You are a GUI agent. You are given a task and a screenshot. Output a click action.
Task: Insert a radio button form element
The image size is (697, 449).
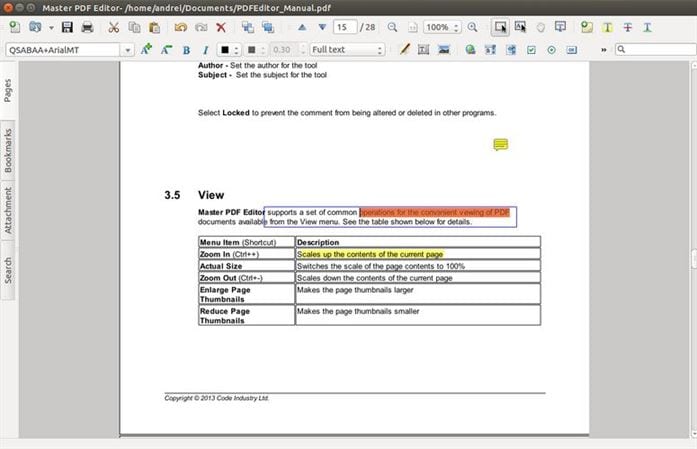click(x=551, y=50)
